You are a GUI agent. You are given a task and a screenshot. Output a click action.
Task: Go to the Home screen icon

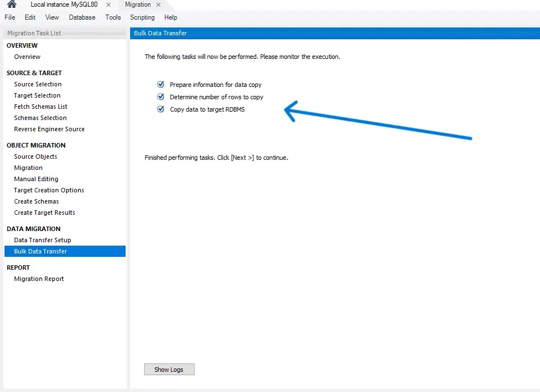click(x=12, y=4)
